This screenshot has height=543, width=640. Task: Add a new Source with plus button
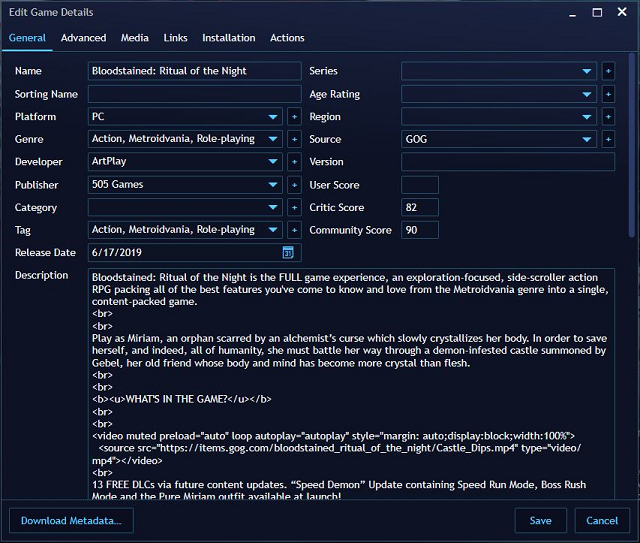coord(608,139)
